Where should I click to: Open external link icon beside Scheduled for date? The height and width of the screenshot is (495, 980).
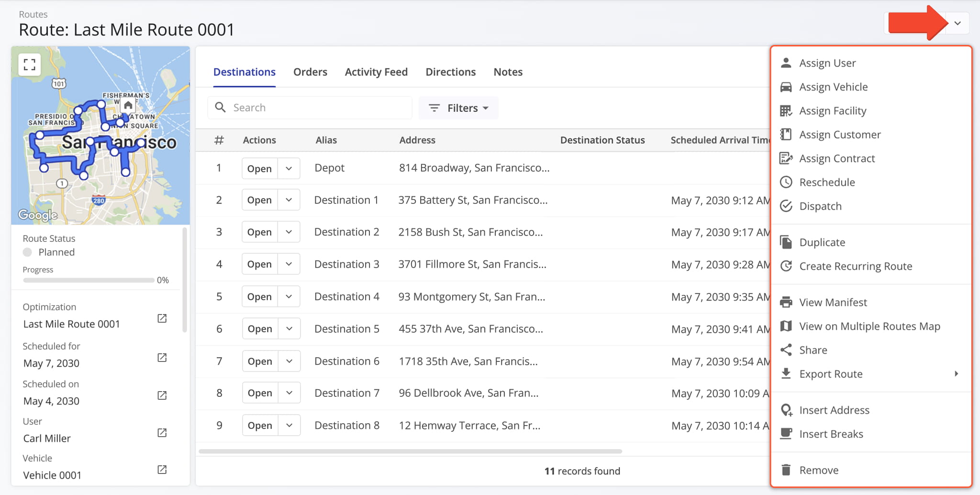click(x=162, y=358)
